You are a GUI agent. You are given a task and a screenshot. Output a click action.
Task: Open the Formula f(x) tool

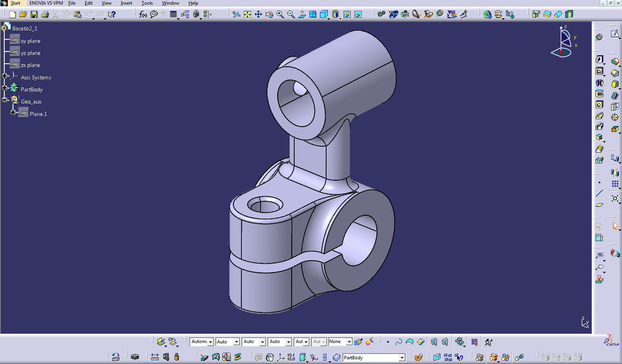tap(143, 15)
